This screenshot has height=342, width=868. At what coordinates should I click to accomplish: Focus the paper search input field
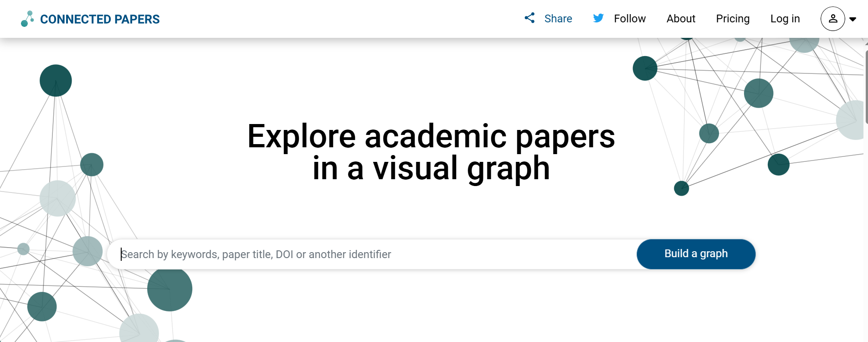tap(374, 254)
